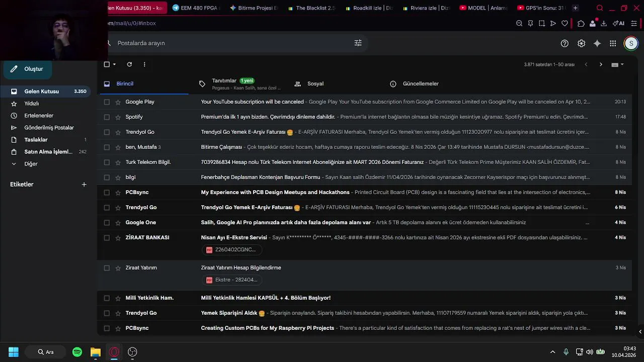Open the Ekstre - 282404 PDF attachment
644x362 pixels.
coord(232,280)
